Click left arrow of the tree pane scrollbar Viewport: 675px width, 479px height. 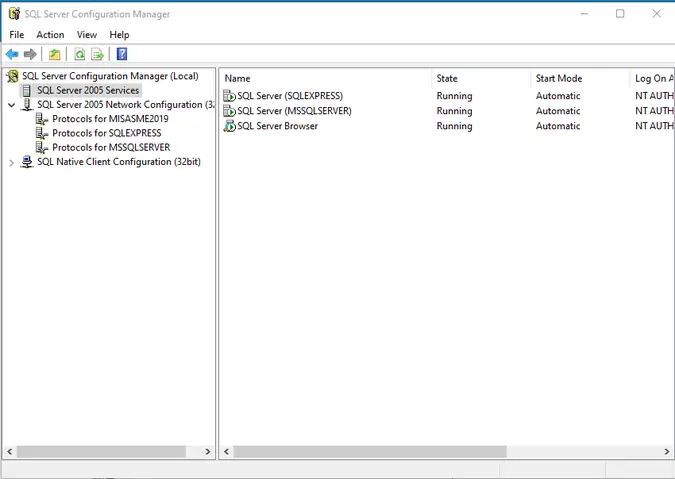pos(9,452)
